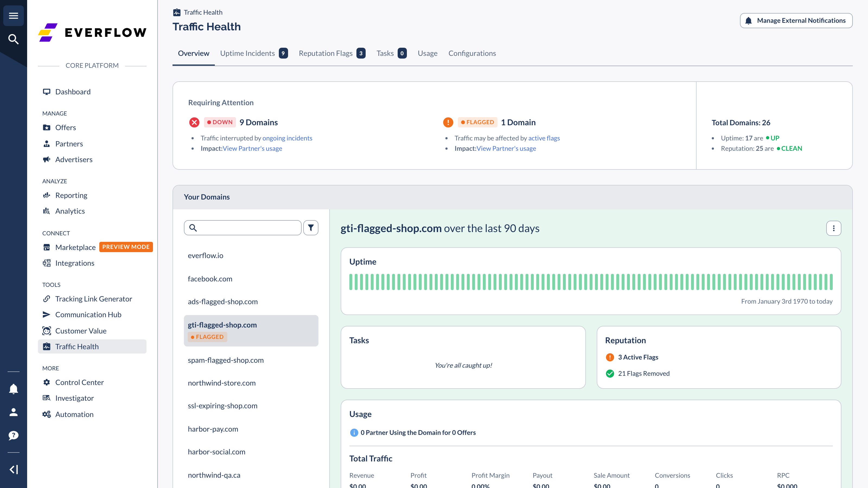This screenshot has width=868, height=488.
Task: Click the Dashboard monitor icon
Action: point(46,92)
